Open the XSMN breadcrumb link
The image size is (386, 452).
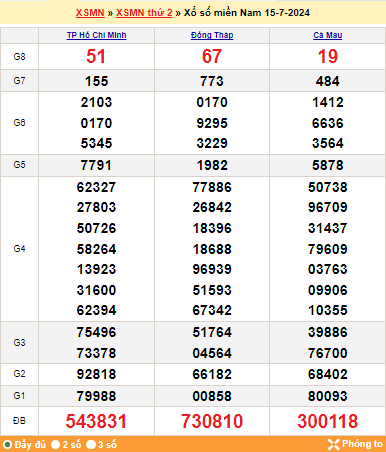pos(90,13)
